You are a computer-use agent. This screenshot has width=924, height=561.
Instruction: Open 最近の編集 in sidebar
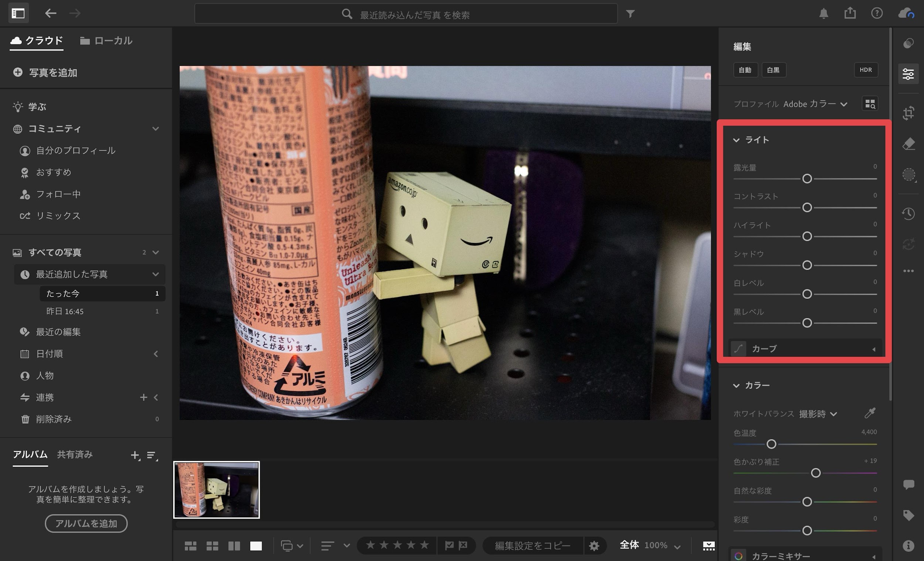pyautogui.click(x=58, y=332)
